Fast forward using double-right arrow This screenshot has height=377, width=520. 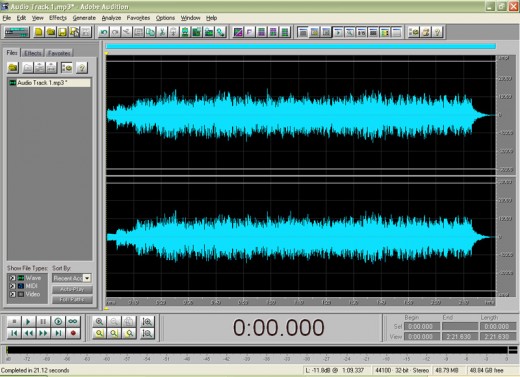pyautogui.click(x=43, y=333)
